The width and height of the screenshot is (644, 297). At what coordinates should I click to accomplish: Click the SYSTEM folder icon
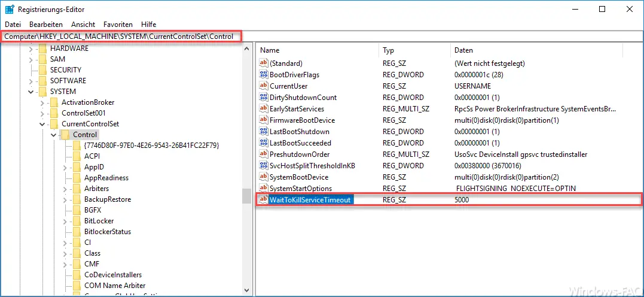42,92
